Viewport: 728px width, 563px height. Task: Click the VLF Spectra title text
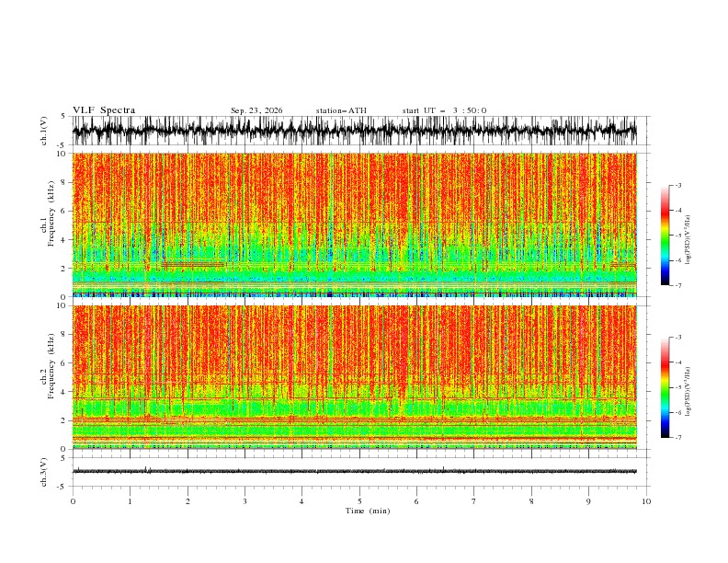click(x=104, y=110)
